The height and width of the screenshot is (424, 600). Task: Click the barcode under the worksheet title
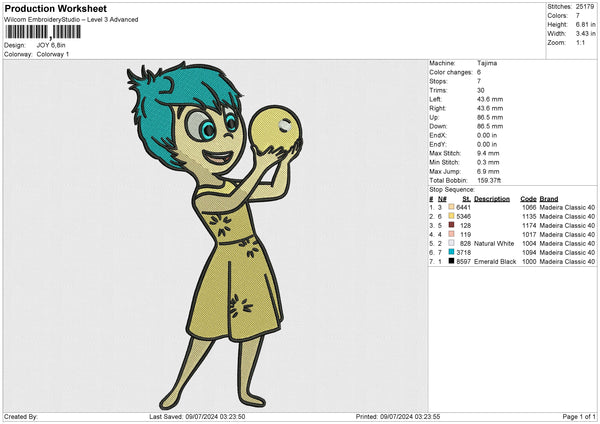43,32
